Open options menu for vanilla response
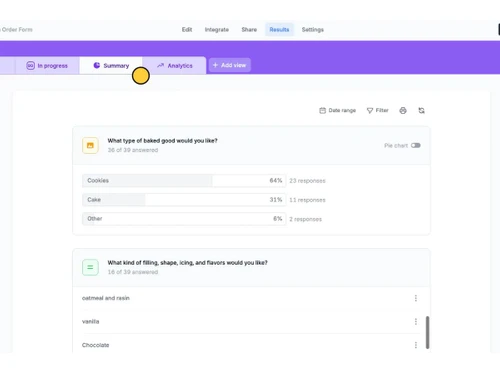 pos(416,321)
